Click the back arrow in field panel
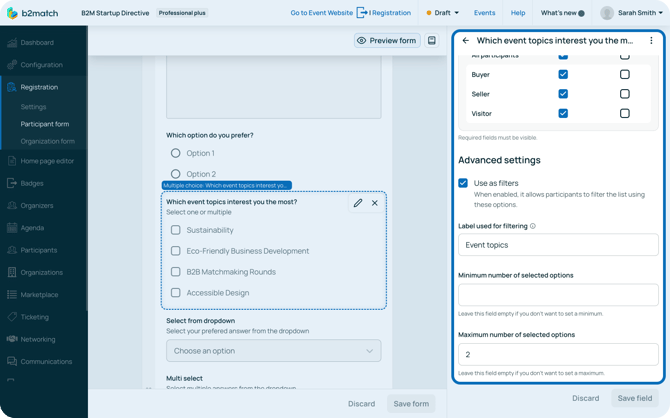 (x=465, y=41)
